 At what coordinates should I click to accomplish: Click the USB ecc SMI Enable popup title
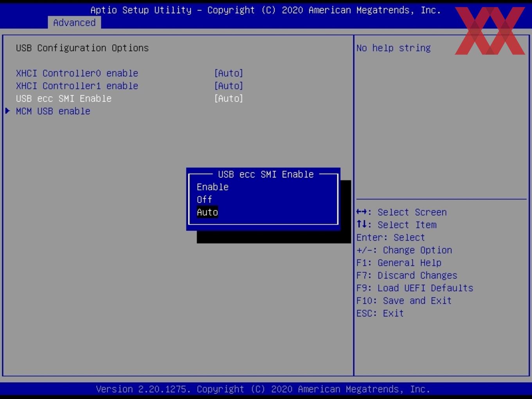click(x=266, y=174)
